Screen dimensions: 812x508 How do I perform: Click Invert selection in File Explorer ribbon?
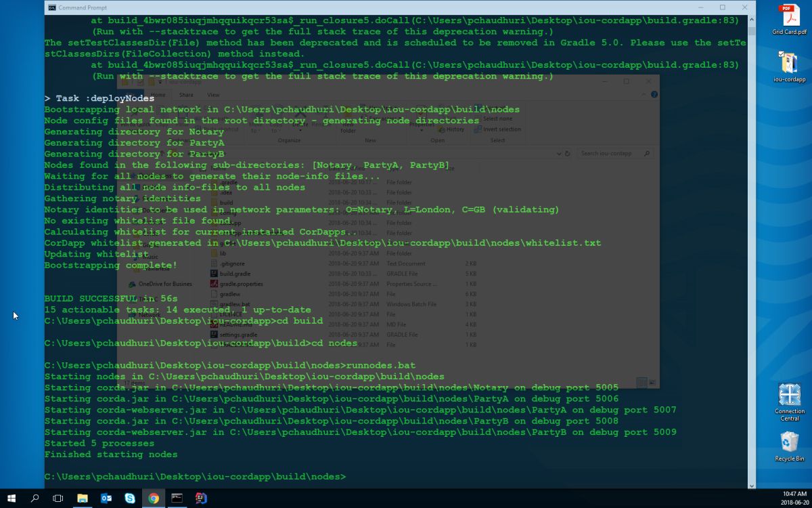click(x=497, y=129)
